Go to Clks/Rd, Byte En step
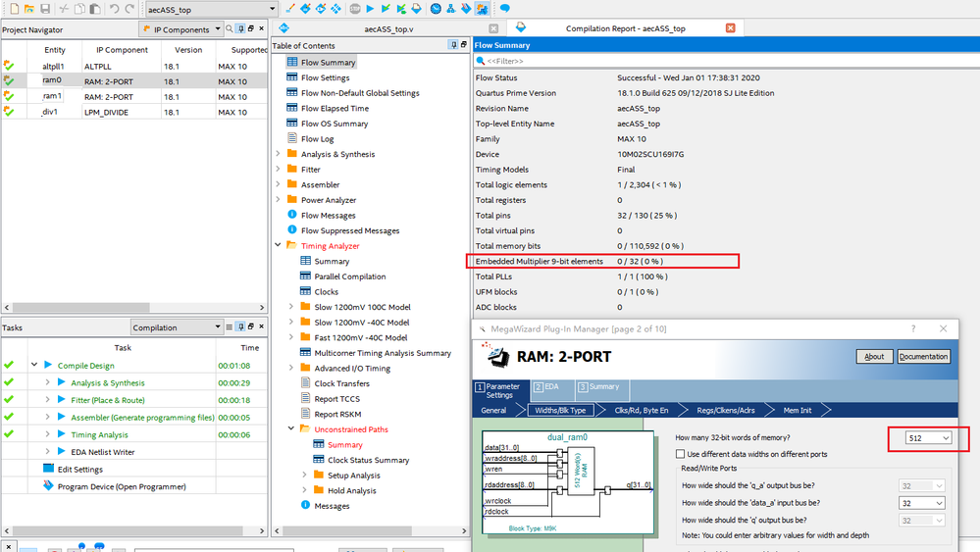The height and width of the screenshot is (552, 980). pos(642,410)
